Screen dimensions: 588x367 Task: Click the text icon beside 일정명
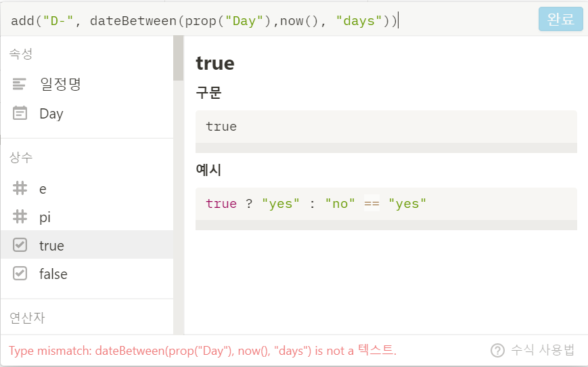coord(20,84)
